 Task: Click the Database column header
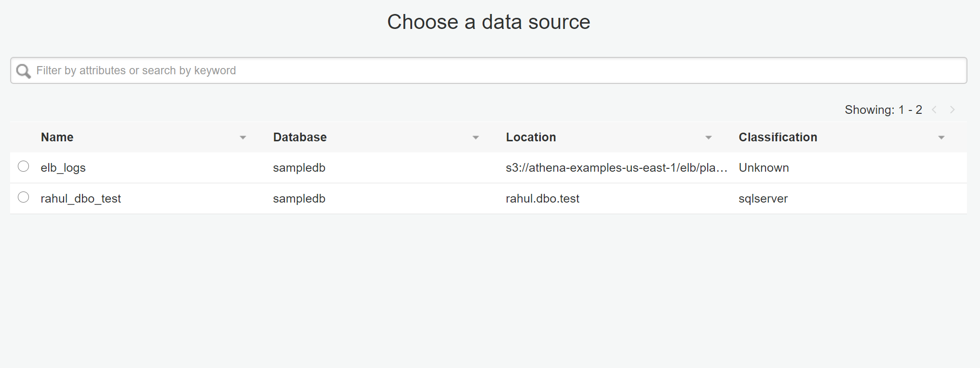click(300, 137)
